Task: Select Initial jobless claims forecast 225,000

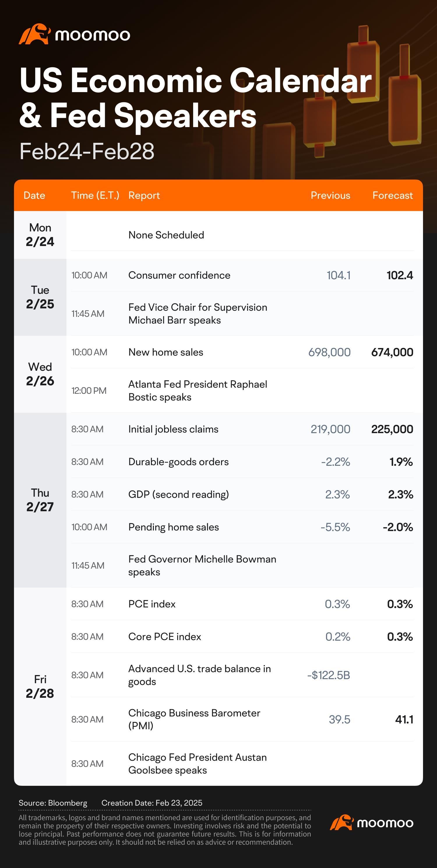Action: pos(392,429)
